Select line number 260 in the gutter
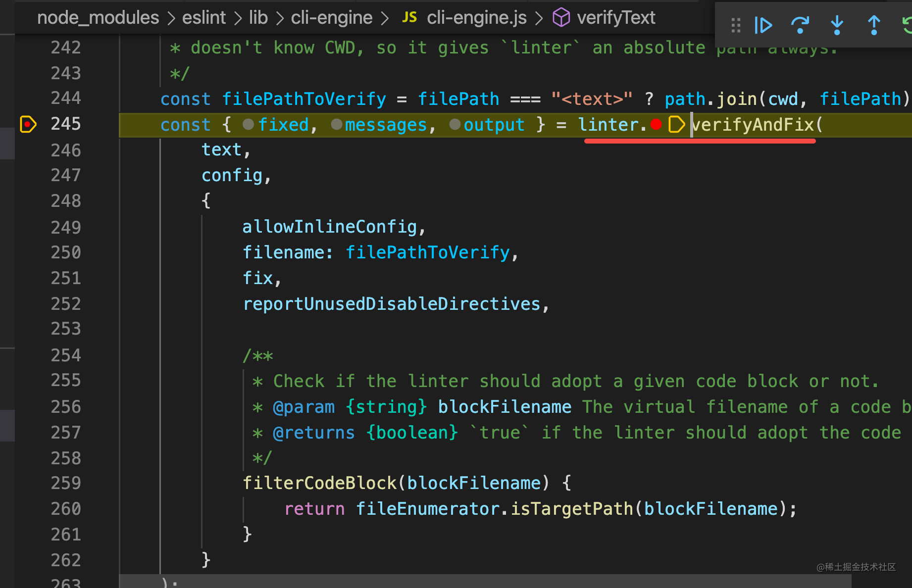This screenshot has height=588, width=912. [66, 509]
